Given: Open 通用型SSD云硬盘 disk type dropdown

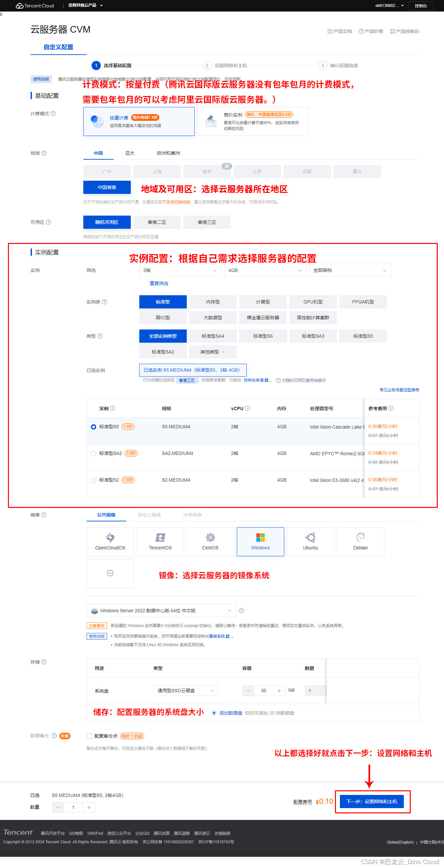Looking at the screenshot, I should [185, 691].
